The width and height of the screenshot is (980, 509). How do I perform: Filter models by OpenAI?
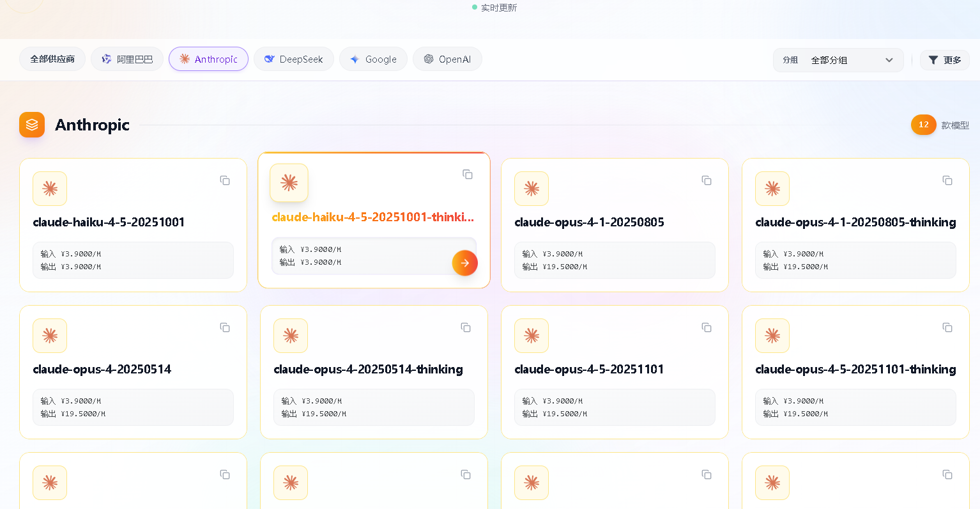(447, 59)
